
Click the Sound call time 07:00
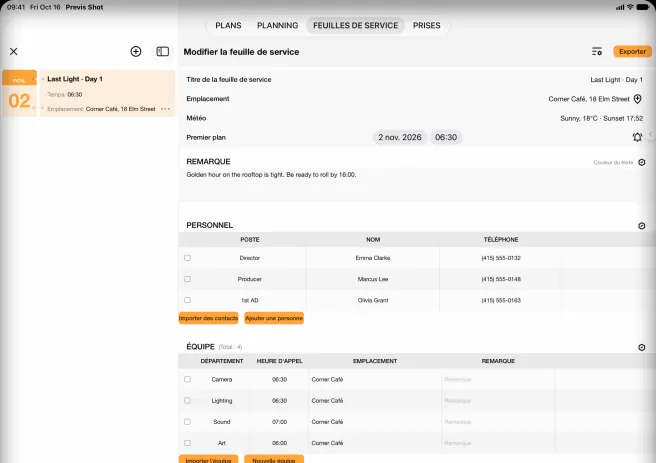tap(279, 422)
